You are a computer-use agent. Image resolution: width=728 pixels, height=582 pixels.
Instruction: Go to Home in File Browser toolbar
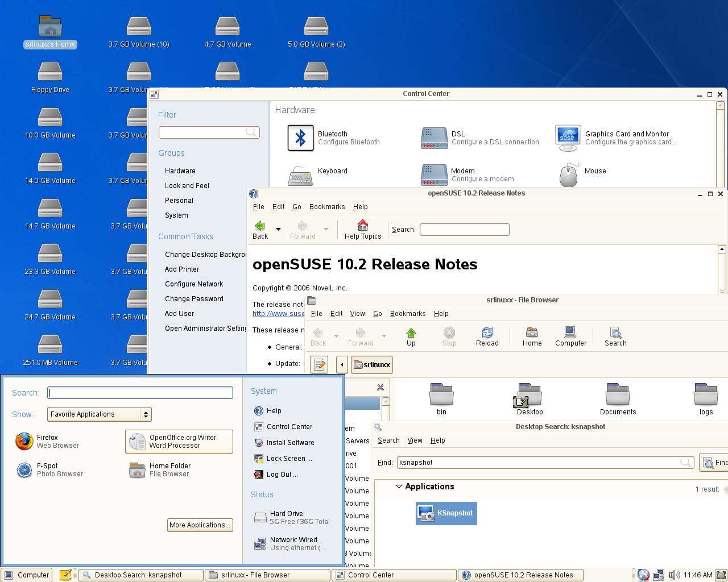(532, 336)
